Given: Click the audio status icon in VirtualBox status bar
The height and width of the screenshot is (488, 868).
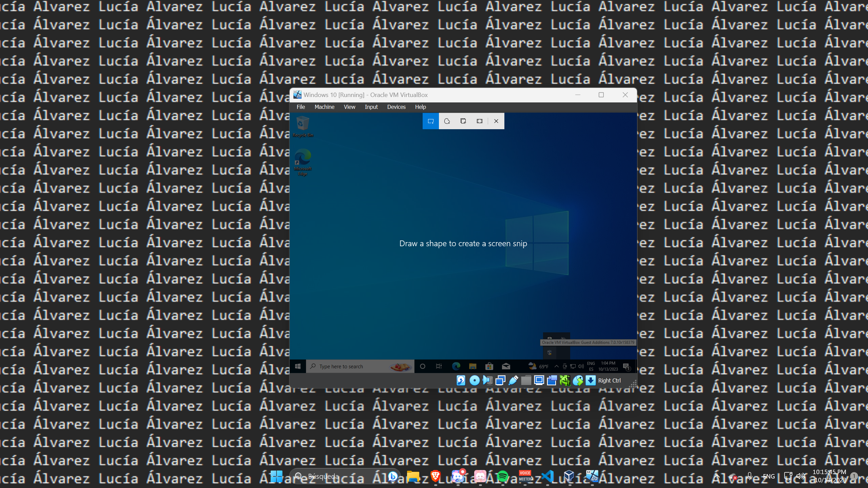Looking at the screenshot, I should tap(487, 380).
